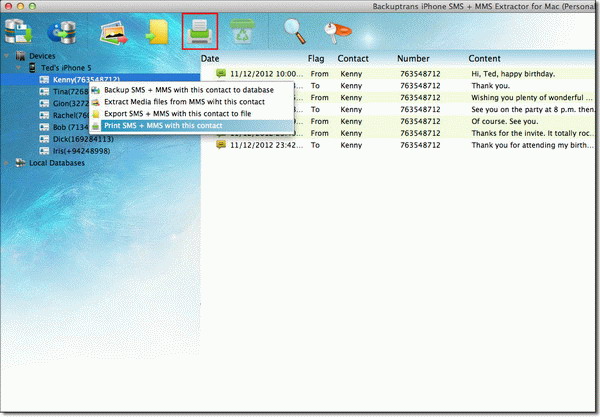Click the contact card icon beside Iris
Image resolution: width=600 pixels, height=417 pixels.
tap(44, 151)
